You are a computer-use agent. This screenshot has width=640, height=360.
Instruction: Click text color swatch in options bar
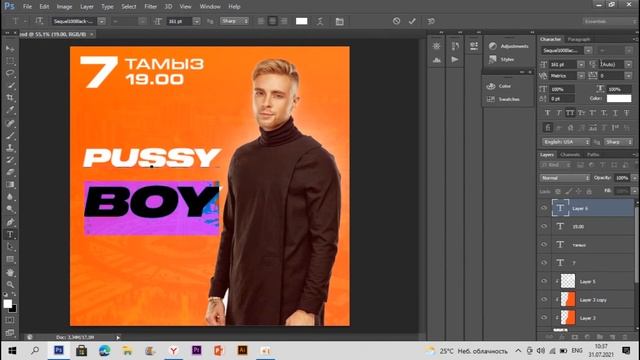click(x=301, y=21)
